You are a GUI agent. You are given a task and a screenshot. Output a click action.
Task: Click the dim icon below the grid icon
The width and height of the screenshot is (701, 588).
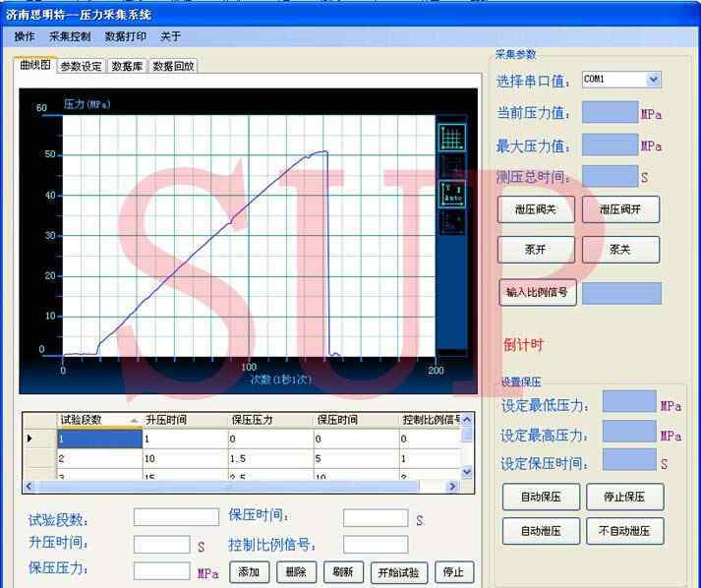(452, 166)
